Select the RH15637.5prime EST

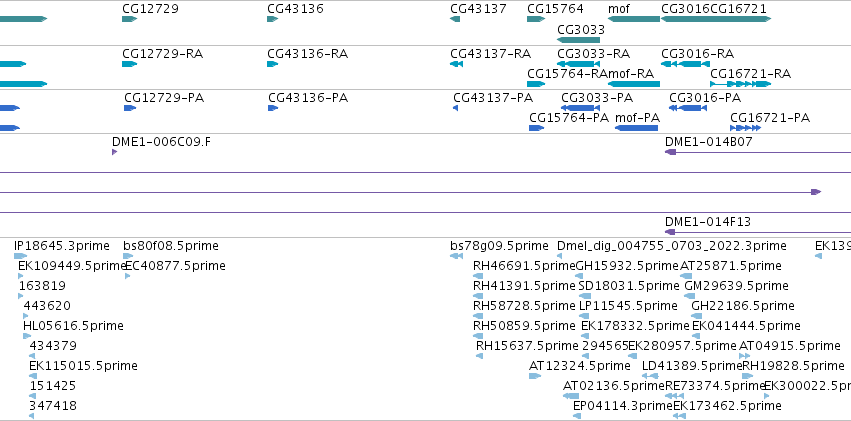pos(479,356)
